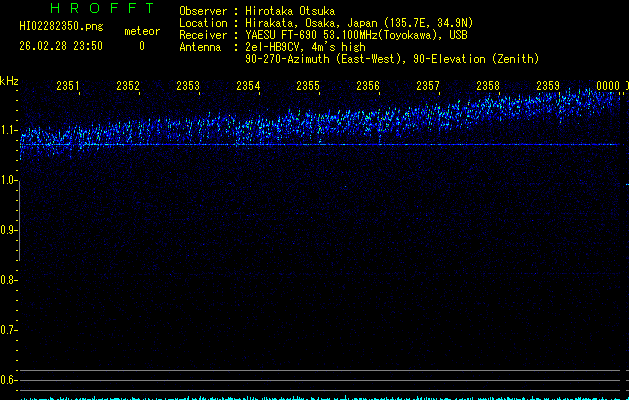The height and width of the screenshot is (400, 629).
Task: Click the 2355 time label
Action: coord(308,87)
